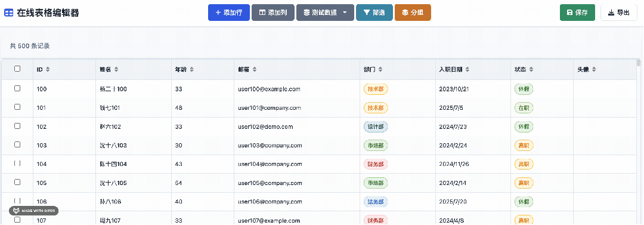Click the 设计部 tag in row 102
This screenshot has height=225, width=644.
click(376, 127)
